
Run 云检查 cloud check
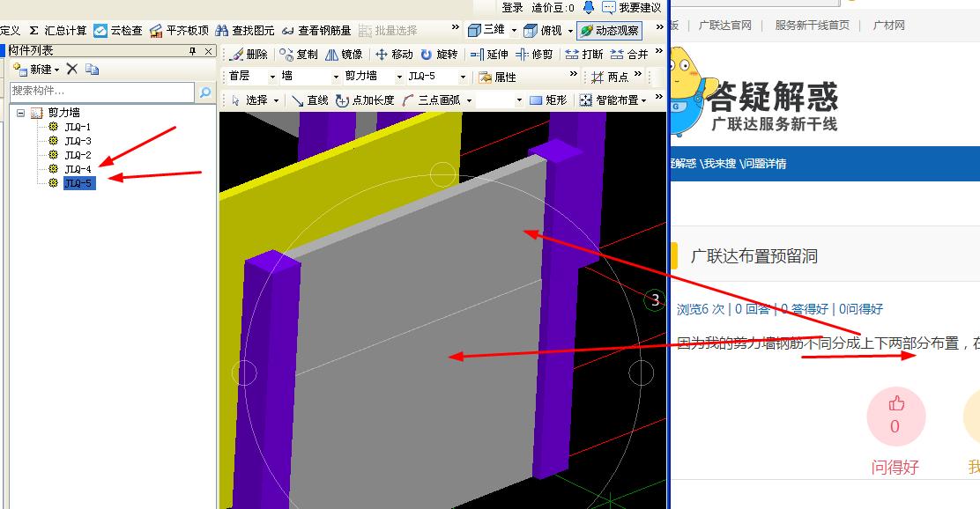pyautogui.click(x=117, y=30)
